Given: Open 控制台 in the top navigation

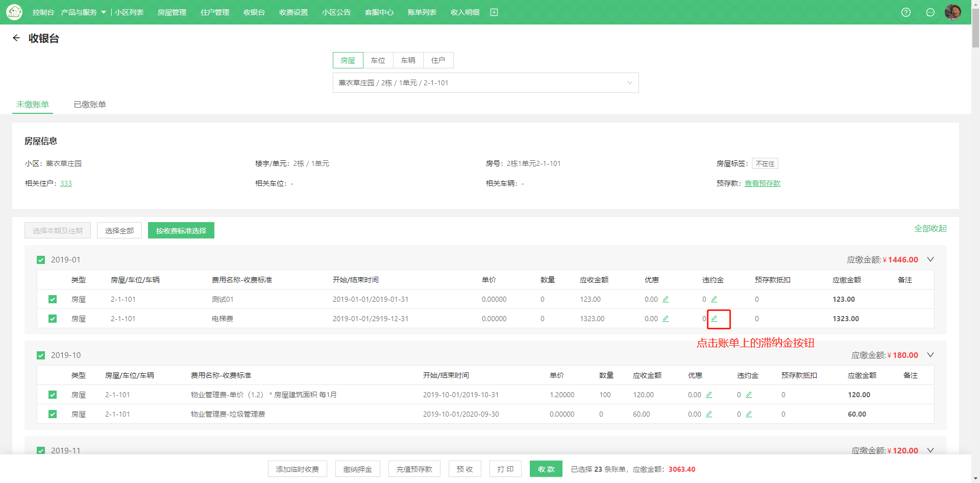Looking at the screenshot, I should [43, 12].
